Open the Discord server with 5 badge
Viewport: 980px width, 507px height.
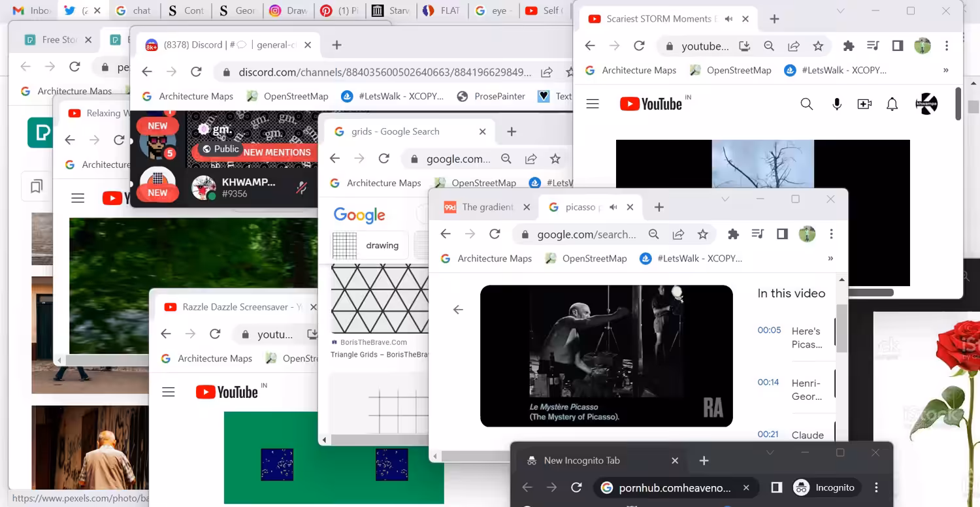pos(157,144)
